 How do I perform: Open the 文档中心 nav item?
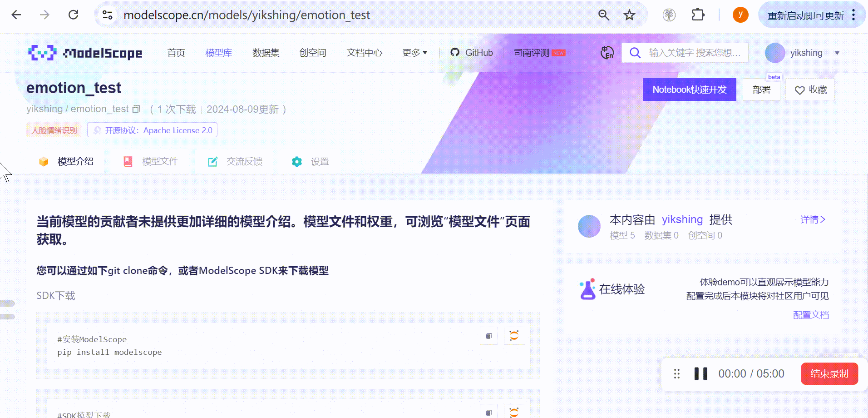(365, 53)
